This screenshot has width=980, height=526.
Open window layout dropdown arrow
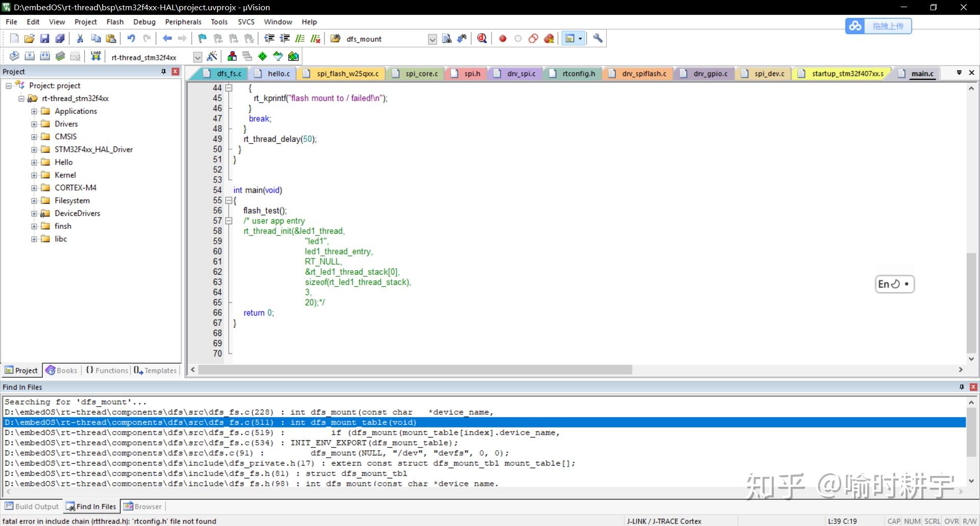pos(580,39)
